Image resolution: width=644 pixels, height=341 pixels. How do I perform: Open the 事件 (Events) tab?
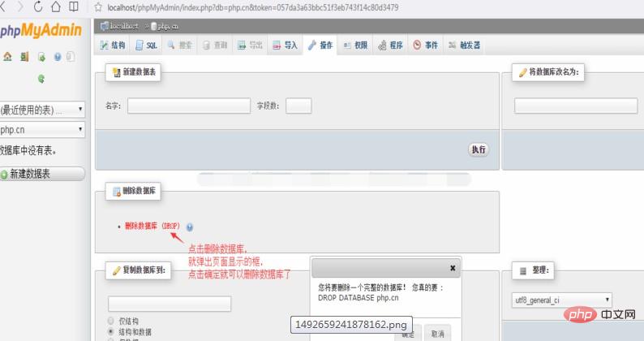pos(426,45)
